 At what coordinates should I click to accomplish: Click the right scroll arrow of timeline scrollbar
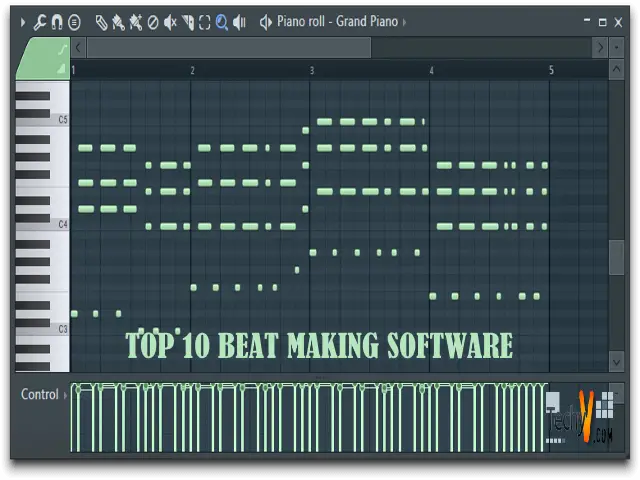pos(600,48)
